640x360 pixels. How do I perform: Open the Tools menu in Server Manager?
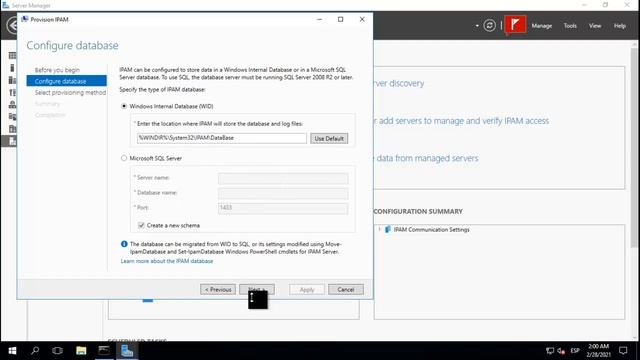[x=570, y=26]
